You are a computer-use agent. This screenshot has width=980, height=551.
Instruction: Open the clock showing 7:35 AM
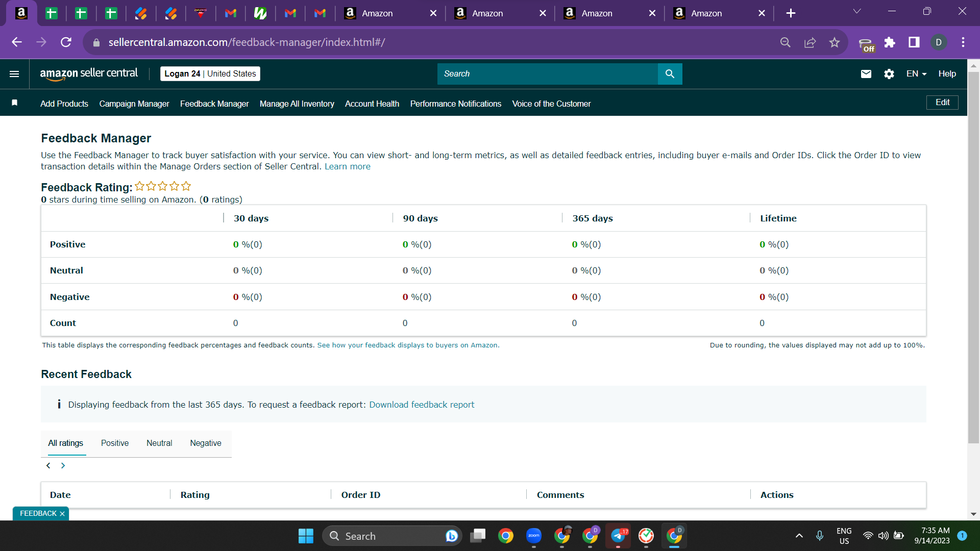pyautogui.click(x=932, y=536)
